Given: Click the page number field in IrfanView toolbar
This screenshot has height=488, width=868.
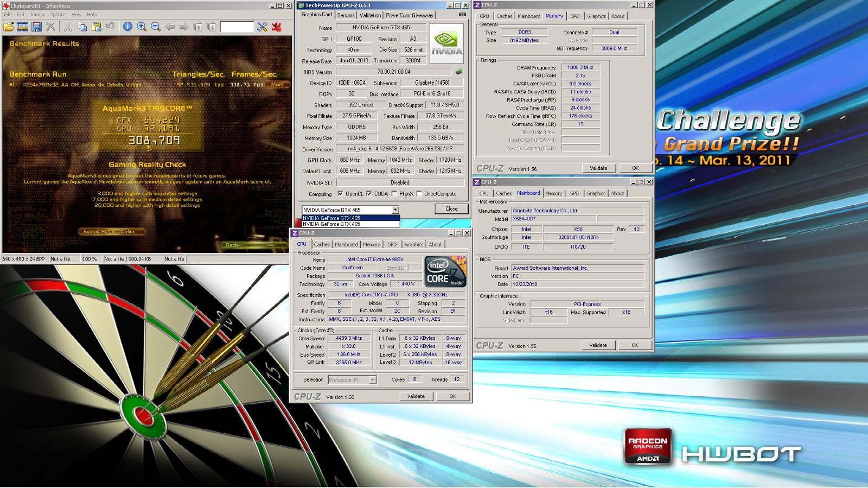Looking at the screenshot, I should tap(237, 27).
